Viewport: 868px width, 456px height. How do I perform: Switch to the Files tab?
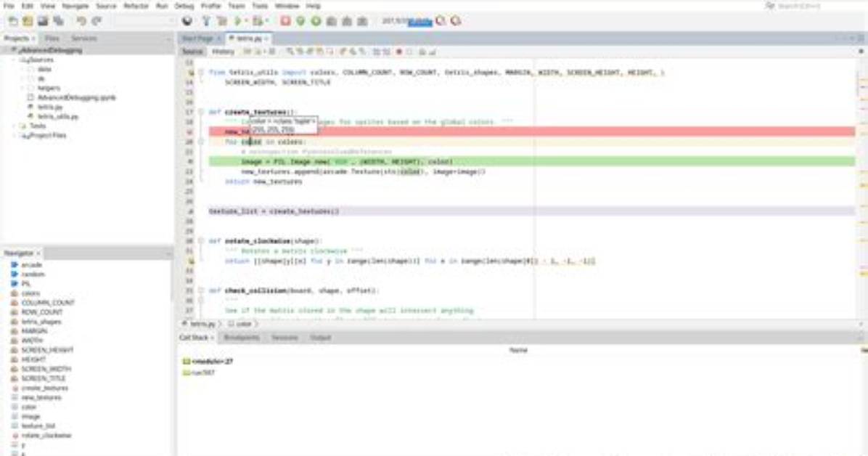click(52, 38)
